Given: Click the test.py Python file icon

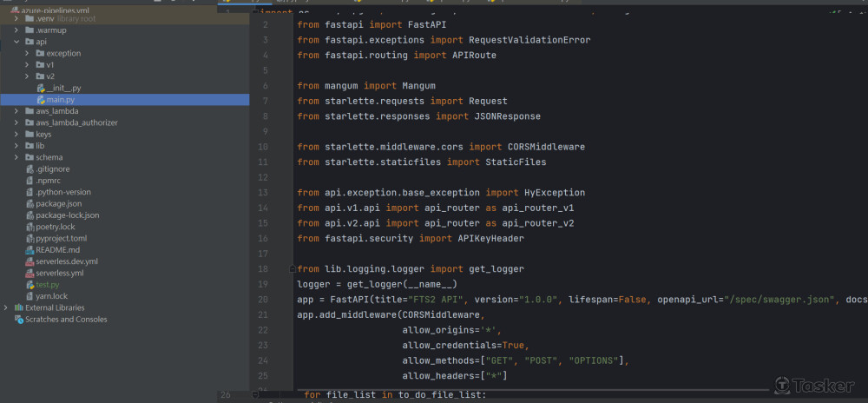Looking at the screenshot, I should tap(30, 284).
